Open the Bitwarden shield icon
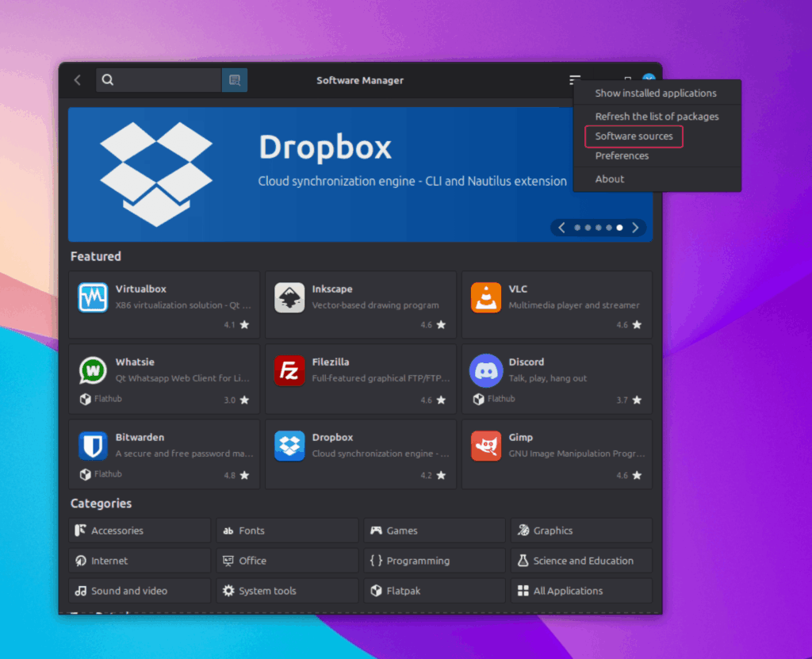 (93, 446)
